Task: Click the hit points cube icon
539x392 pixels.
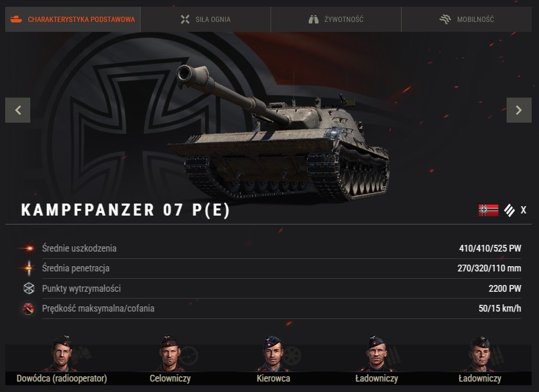Action: click(29, 288)
